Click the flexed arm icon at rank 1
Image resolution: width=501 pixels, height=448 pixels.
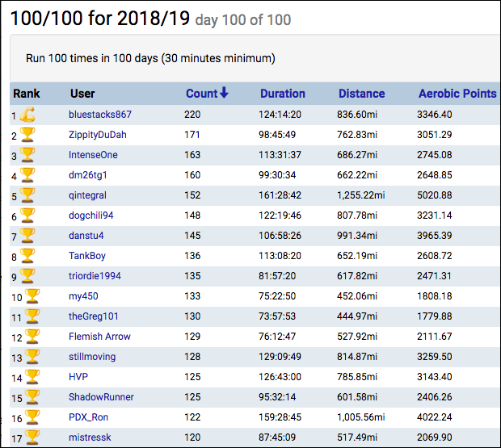point(27,115)
